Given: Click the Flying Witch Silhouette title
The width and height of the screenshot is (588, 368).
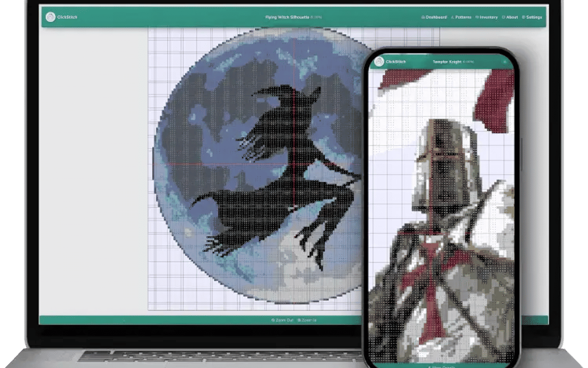Looking at the screenshot, I should click(x=287, y=17).
